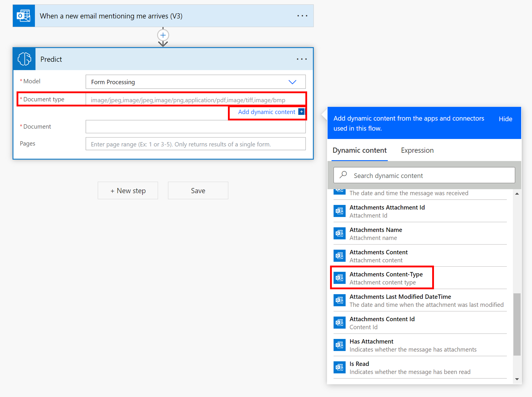Click the Search dynamic content box
This screenshot has height=397, width=532.
[x=424, y=175]
